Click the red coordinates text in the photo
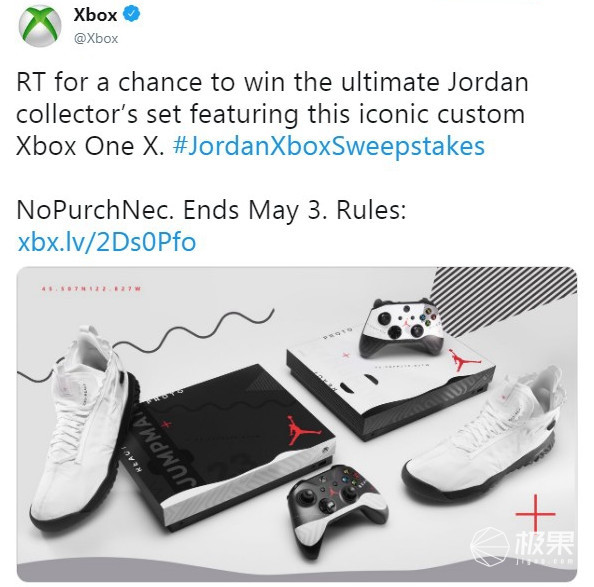Screen dimensions: 594x587 pos(91,289)
